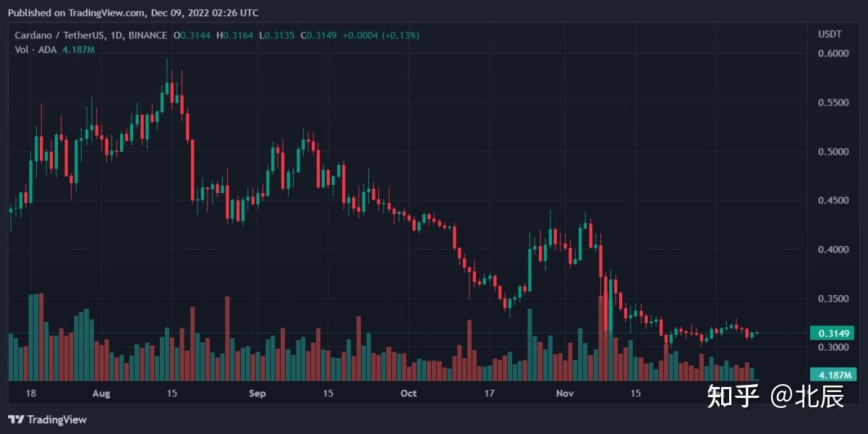The width and height of the screenshot is (868, 434).
Task: Click the 0.4000 price axis level
Action: coord(833,250)
